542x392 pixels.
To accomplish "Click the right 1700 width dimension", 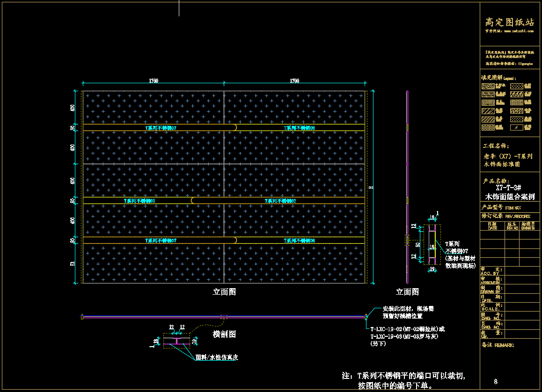I will click(x=294, y=81).
